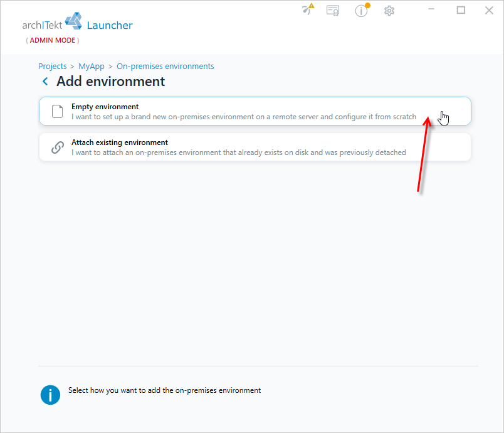This screenshot has height=433, width=504.
Task: Click the Add environment heading
Action: click(110, 82)
